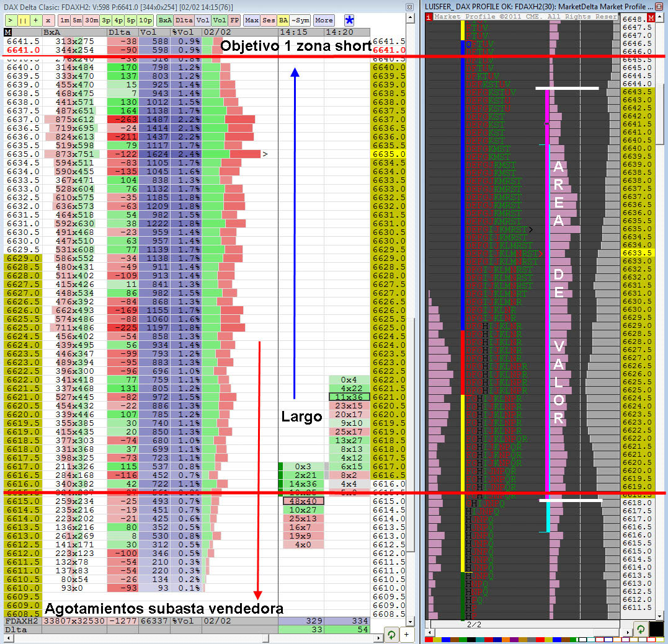
Task: Click the boxed '48x40' cell in 14:15 column
Action: point(303,501)
